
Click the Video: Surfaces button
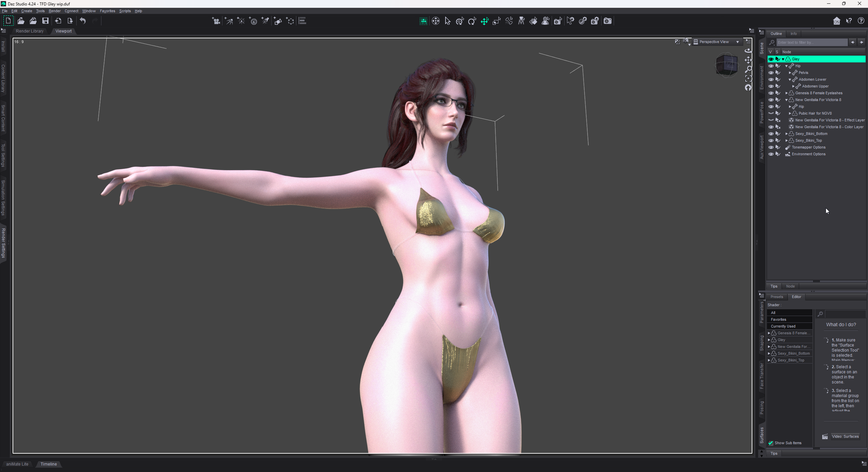tap(845, 436)
